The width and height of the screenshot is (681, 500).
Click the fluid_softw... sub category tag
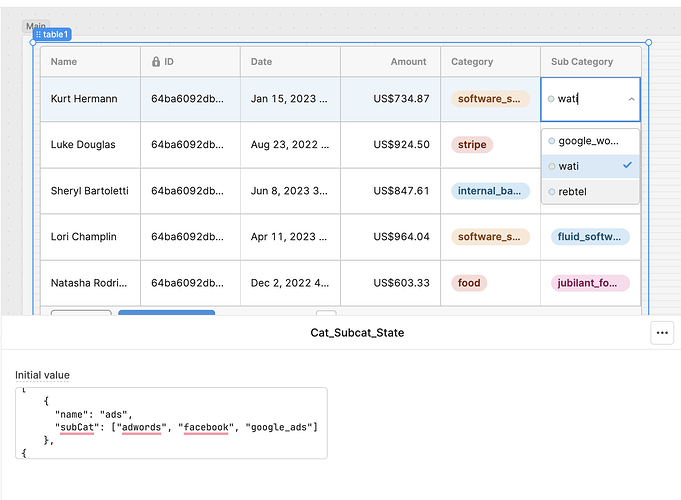click(590, 237)
